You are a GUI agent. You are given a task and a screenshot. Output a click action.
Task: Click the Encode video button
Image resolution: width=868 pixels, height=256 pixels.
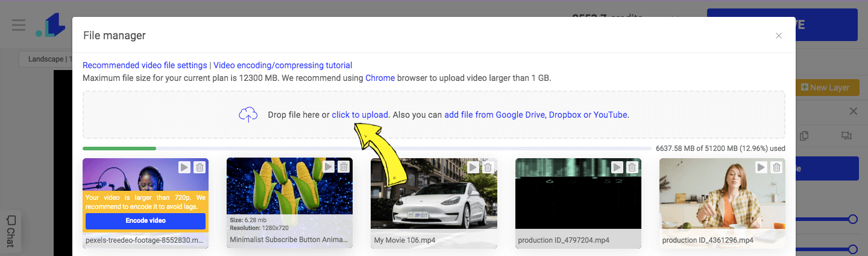coord(145,220)
